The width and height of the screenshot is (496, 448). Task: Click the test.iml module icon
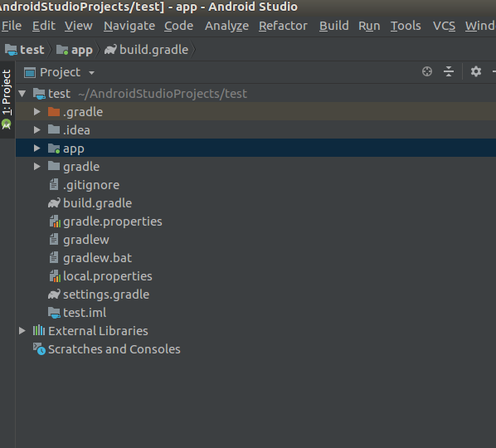tap(54, 313)
